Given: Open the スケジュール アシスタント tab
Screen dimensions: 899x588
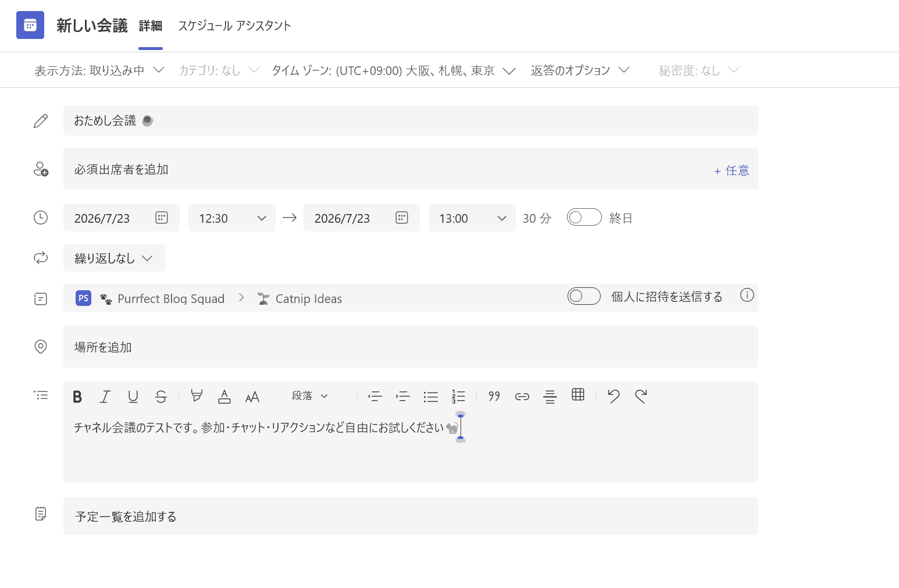Looking at the screenshot, I should [x=234, y=26].
